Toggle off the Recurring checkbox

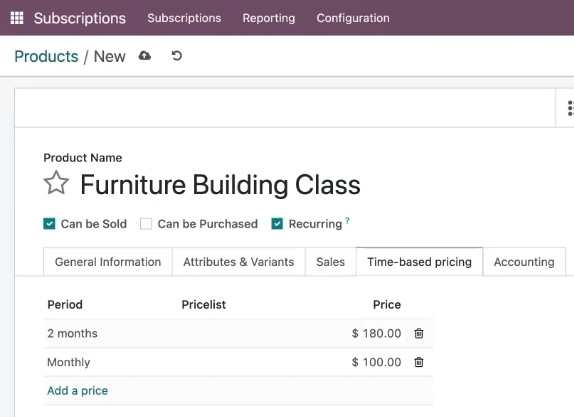click(277, 224)
